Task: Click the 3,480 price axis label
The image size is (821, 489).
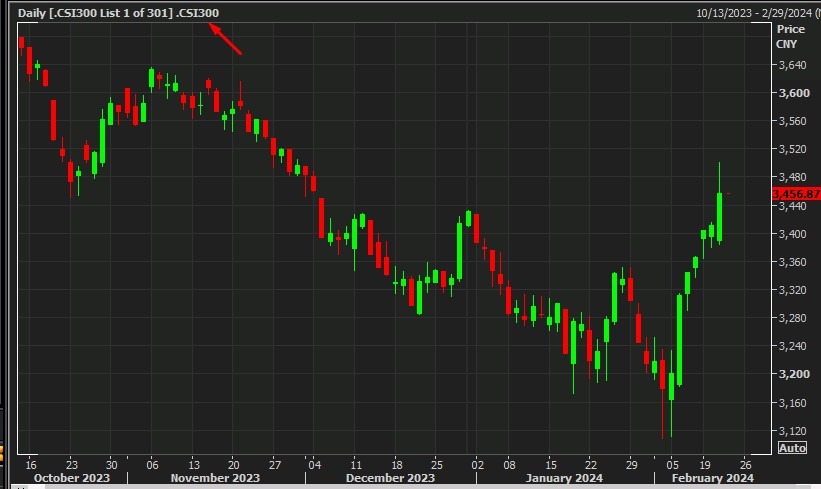Action: coord(793,177)
